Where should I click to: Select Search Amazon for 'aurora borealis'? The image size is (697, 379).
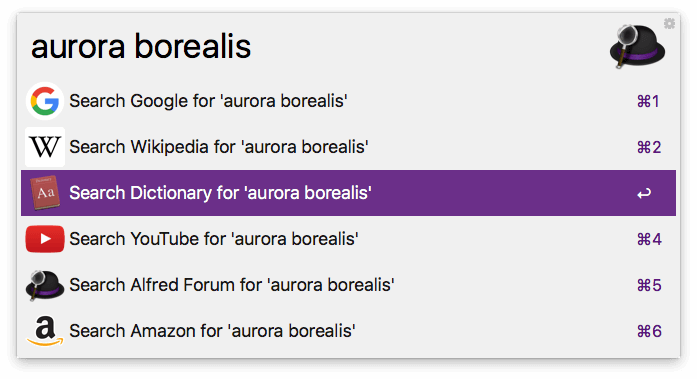coord(348,331)
